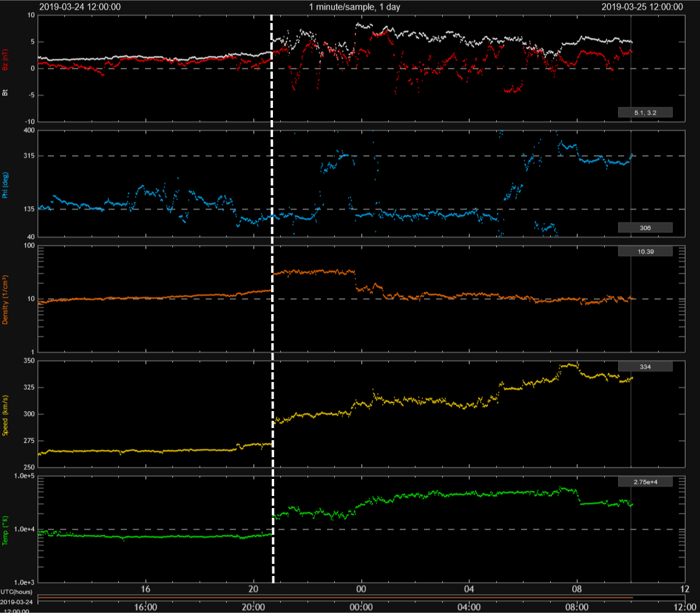The image size is (700, 613).
Task: Click the Speed readout showing 334
Action: click(645, 366)
